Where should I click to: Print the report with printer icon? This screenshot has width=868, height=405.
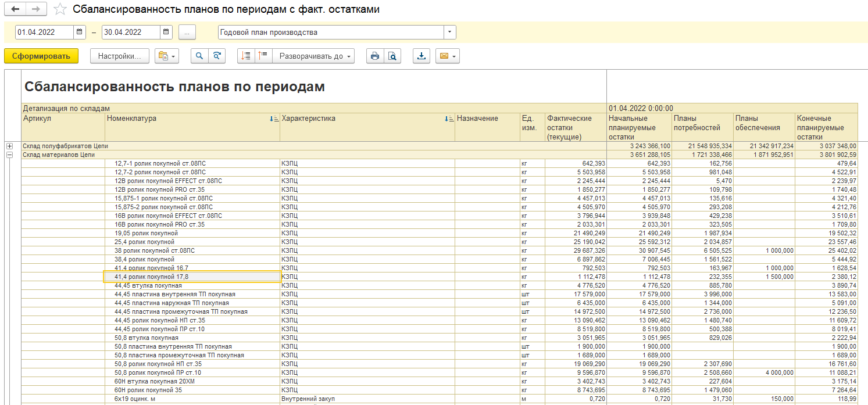[375, 56]
